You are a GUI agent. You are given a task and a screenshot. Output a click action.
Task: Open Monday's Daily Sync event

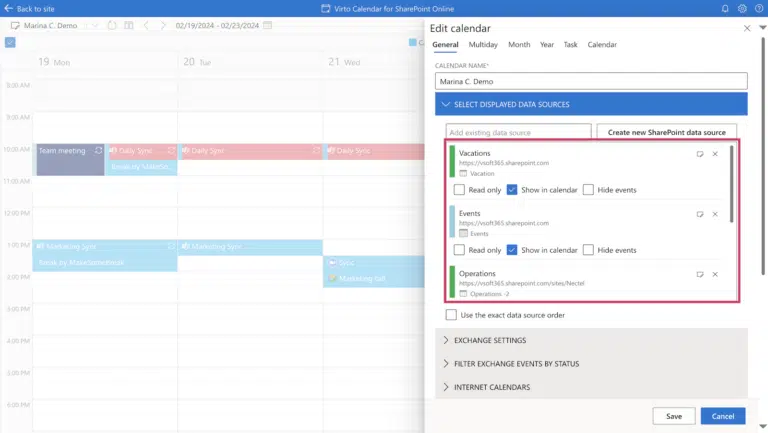point(143,151)
